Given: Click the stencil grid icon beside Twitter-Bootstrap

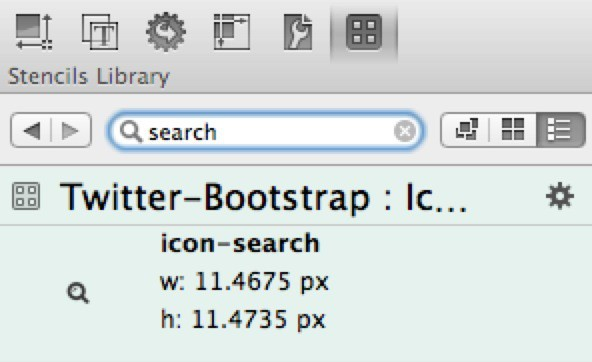Looking at the screenshot, I should (x=26, y=196).
